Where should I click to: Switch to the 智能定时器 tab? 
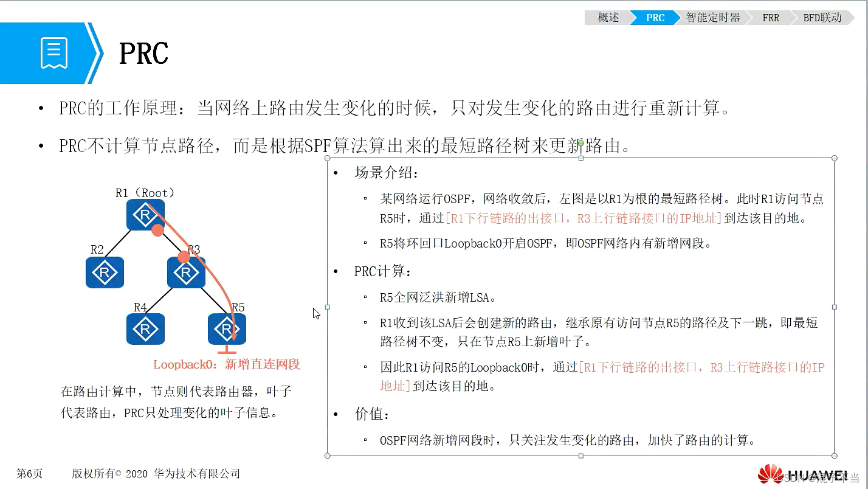[713, 18]
